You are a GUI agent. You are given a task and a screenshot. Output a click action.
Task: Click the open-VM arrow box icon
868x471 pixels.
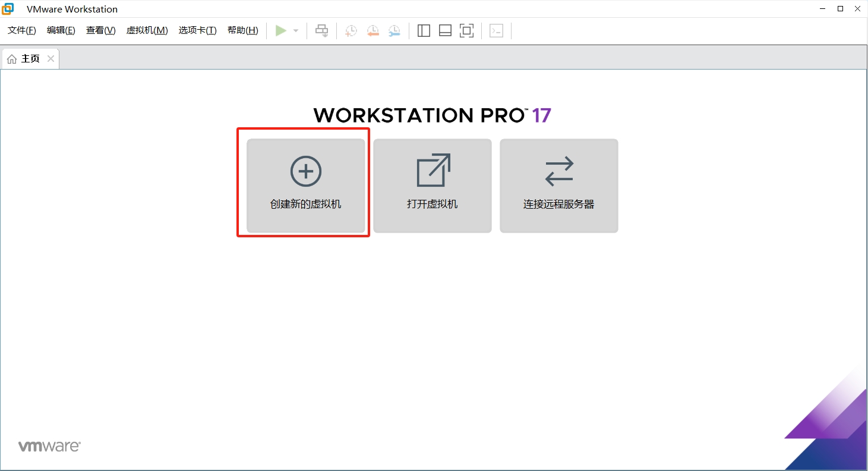pos(433,170)
